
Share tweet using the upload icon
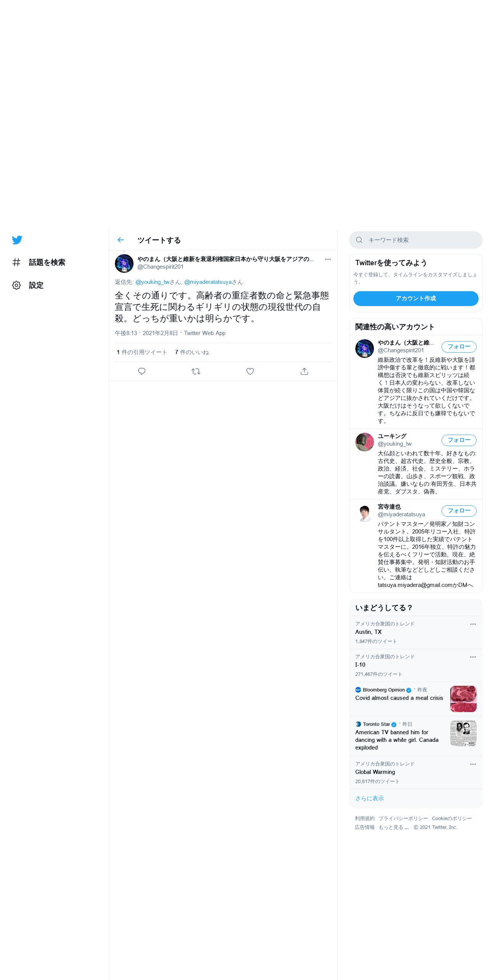pyautogui.click(x=304, y=371)
